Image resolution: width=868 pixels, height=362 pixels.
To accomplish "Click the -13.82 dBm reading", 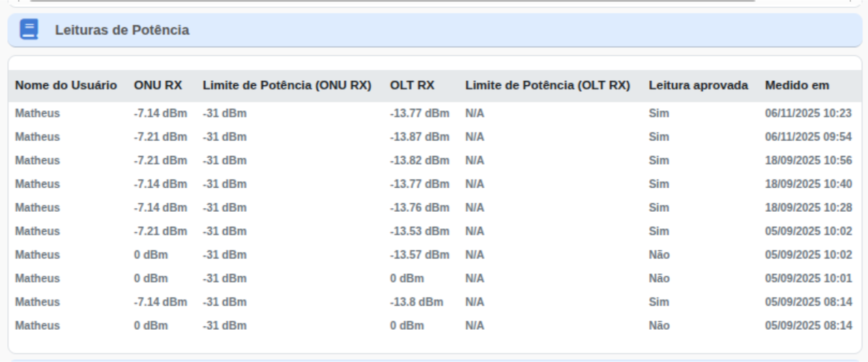I will [x=419, y=160].
